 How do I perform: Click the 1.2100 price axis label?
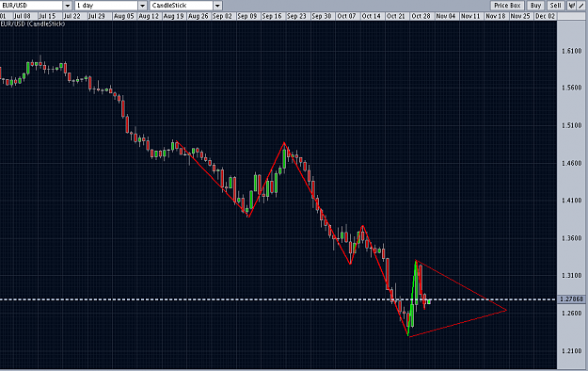click(x=571, y=350)
